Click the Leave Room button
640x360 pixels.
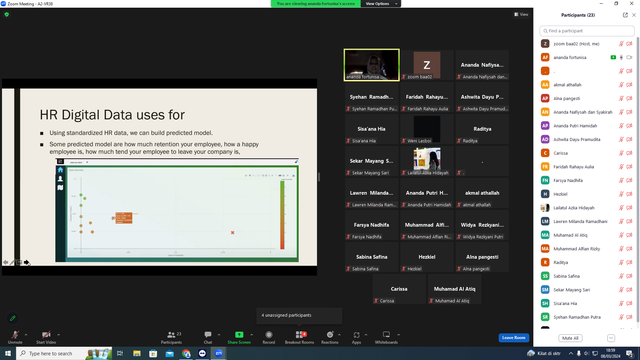pyautogui.click(x=513, y=338)
